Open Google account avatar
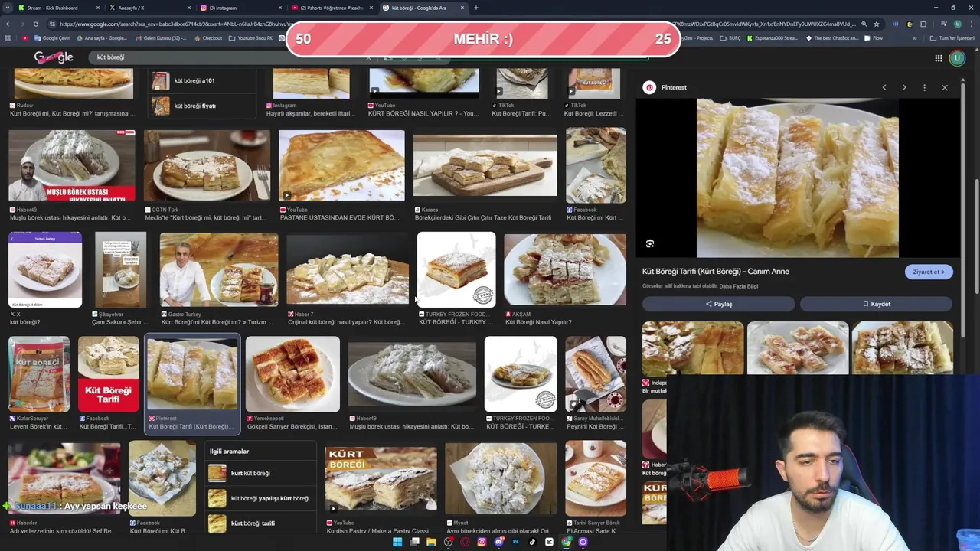The image size is (980, 551). click(957, 57)
